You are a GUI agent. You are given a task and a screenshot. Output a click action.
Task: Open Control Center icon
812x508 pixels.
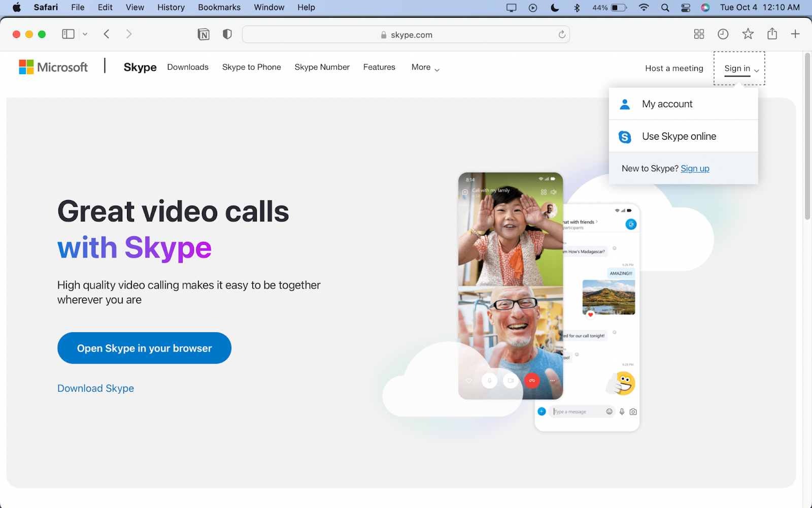686,8
